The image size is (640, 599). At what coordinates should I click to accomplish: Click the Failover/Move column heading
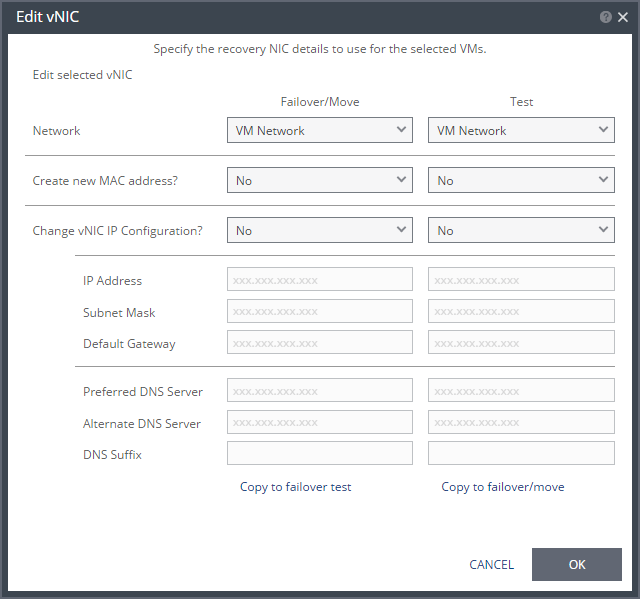(320, 102)
